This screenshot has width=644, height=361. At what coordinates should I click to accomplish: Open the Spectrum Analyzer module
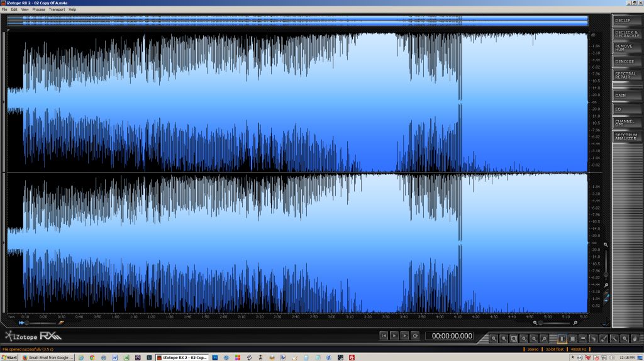point(627,136)
